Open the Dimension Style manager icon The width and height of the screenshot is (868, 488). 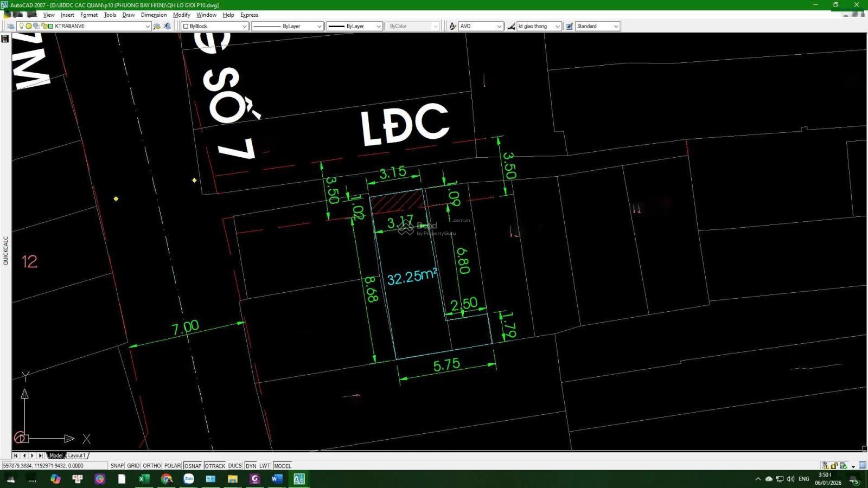point(511,26)
